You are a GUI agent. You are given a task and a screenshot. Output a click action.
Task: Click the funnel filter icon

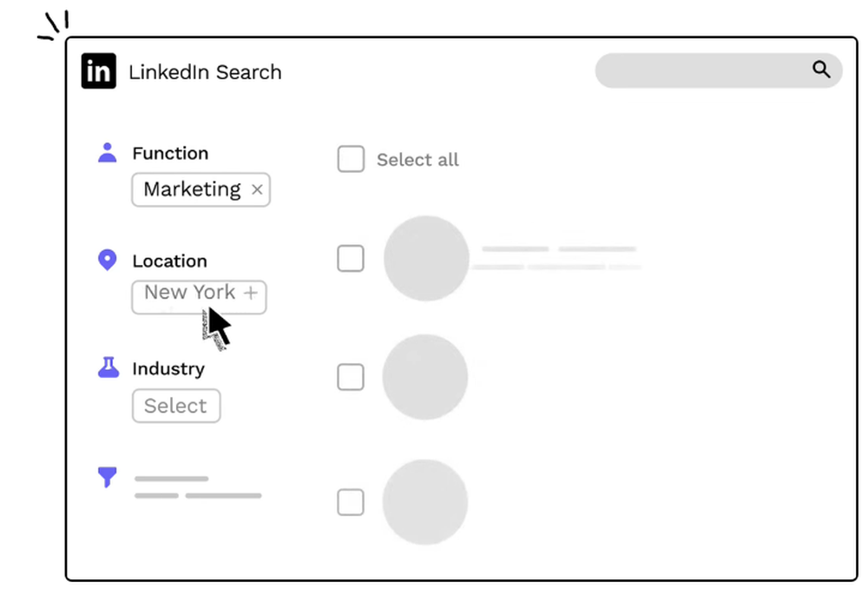pos(107,477)
